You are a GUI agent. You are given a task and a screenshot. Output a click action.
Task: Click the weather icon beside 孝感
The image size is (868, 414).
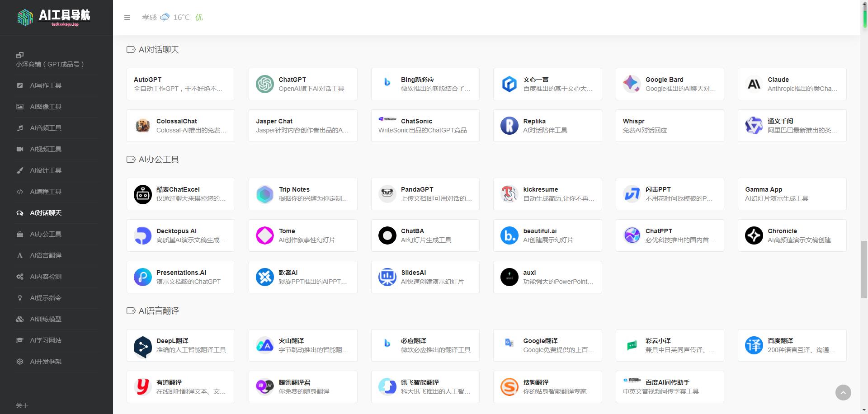point(164,18)
